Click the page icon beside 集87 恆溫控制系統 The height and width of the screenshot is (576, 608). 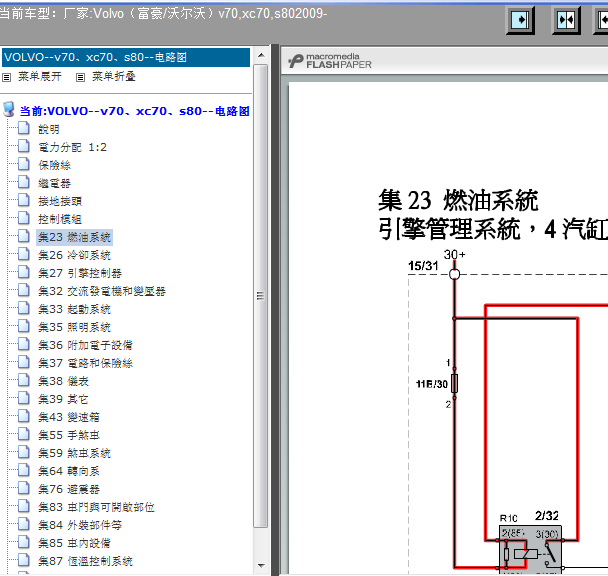[24, 561]
